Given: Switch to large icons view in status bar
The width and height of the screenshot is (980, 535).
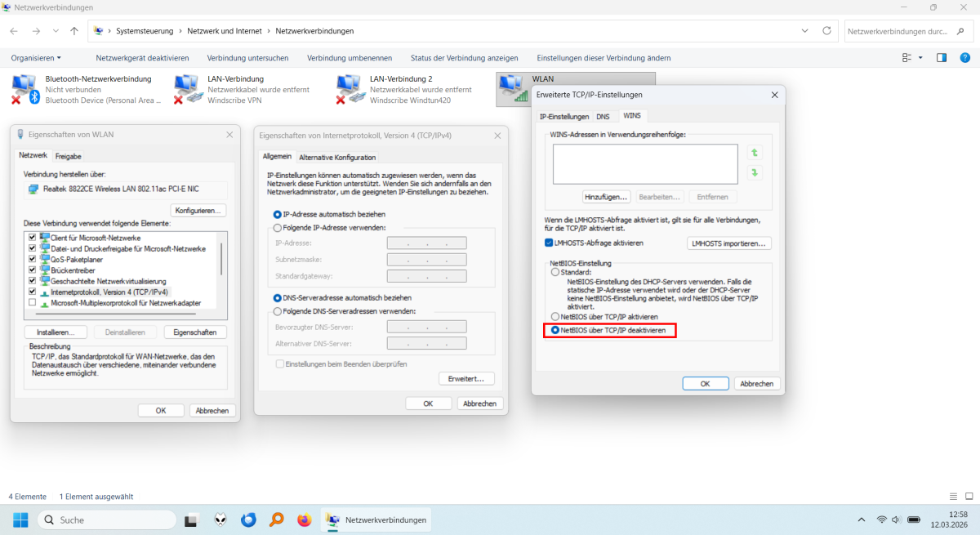Looking at the screenshot, I should tap(969, 496).
